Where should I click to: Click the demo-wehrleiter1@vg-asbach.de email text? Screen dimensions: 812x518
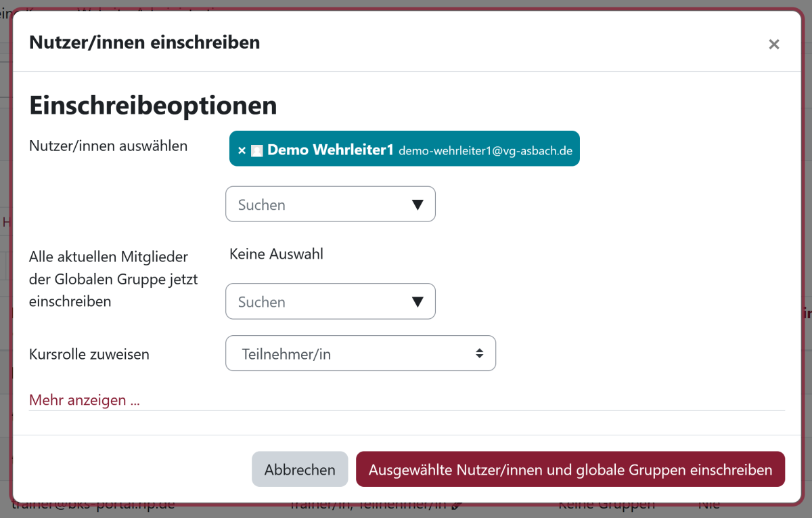pyautogui.click(x=485, y=151)
